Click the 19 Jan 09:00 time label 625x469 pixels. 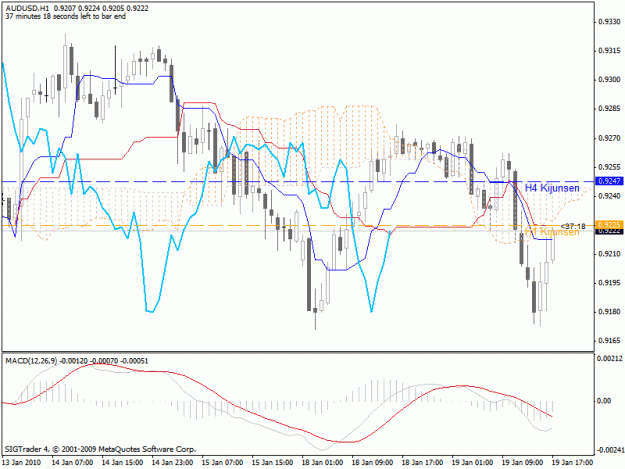click(522, 463)
